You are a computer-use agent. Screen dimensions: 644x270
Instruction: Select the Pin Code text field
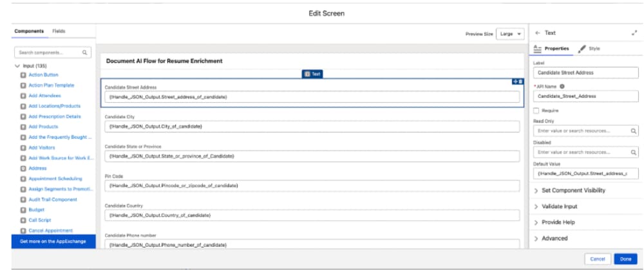(x=312, y=186)
